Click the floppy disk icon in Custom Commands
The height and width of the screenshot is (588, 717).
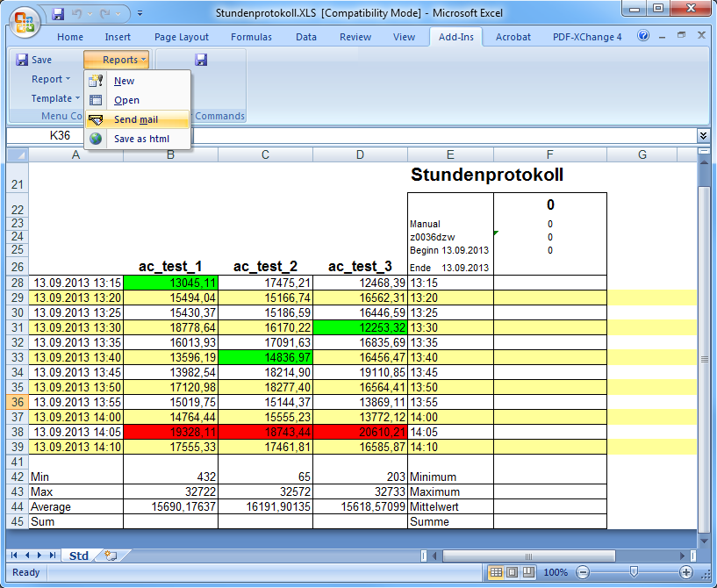click(201, 60)
